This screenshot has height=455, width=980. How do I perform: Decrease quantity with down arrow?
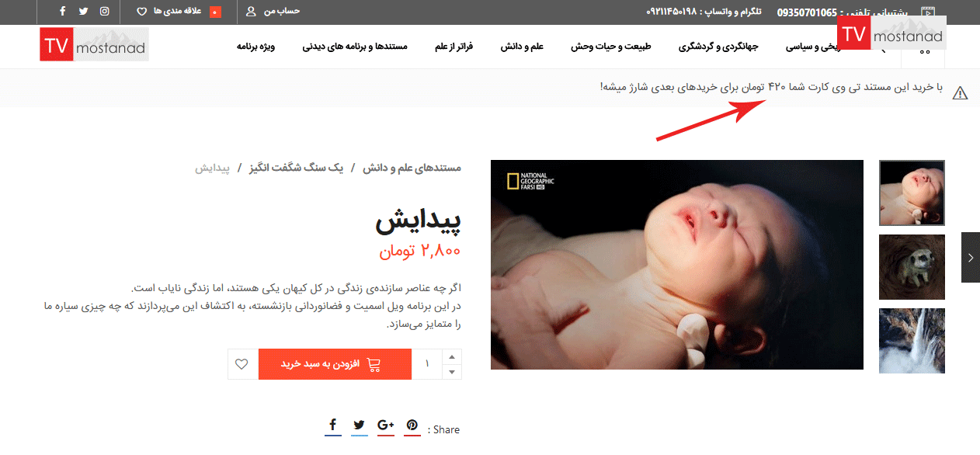pyautogui.click(x=452, y=372)
